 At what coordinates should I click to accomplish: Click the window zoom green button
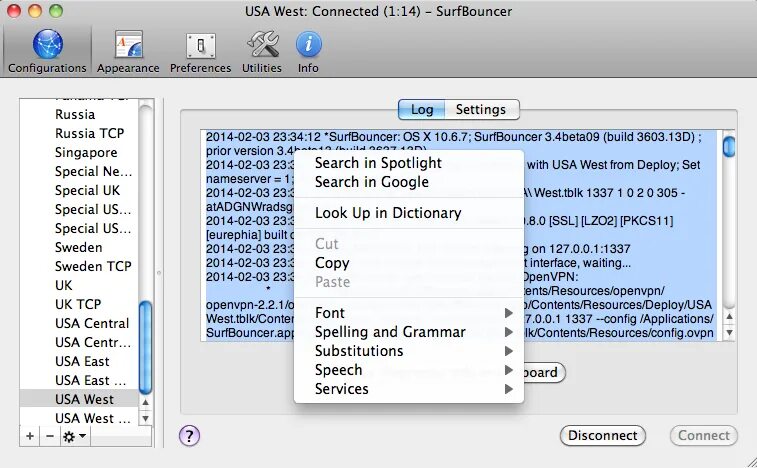point(56,11)
